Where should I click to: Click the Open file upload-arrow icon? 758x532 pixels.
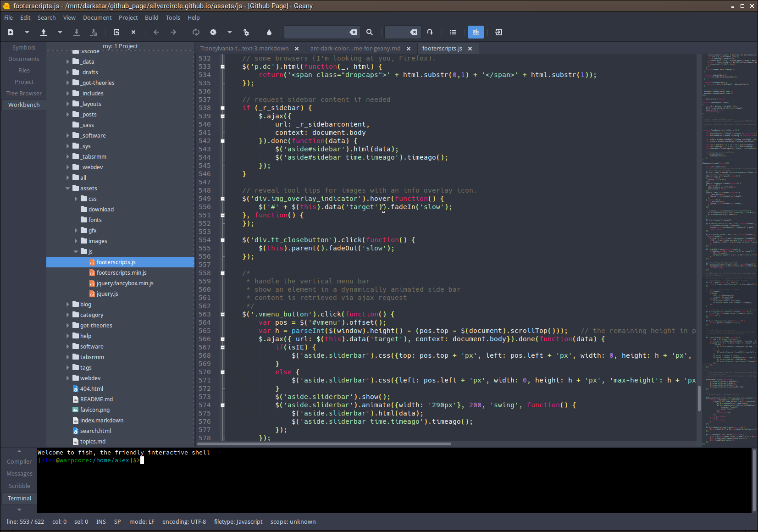click(44, 32)
